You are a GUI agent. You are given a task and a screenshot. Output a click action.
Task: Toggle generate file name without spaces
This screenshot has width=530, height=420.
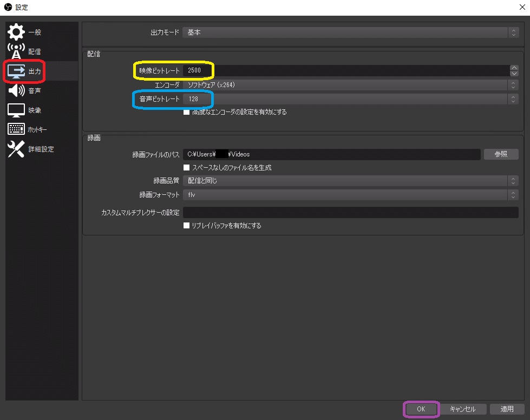[187, 168]
